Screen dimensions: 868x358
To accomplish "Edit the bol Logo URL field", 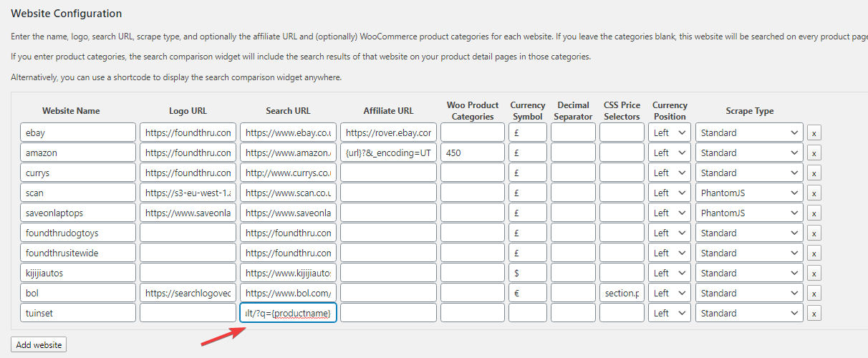I will pyautogui.click(x=188, y=293).
